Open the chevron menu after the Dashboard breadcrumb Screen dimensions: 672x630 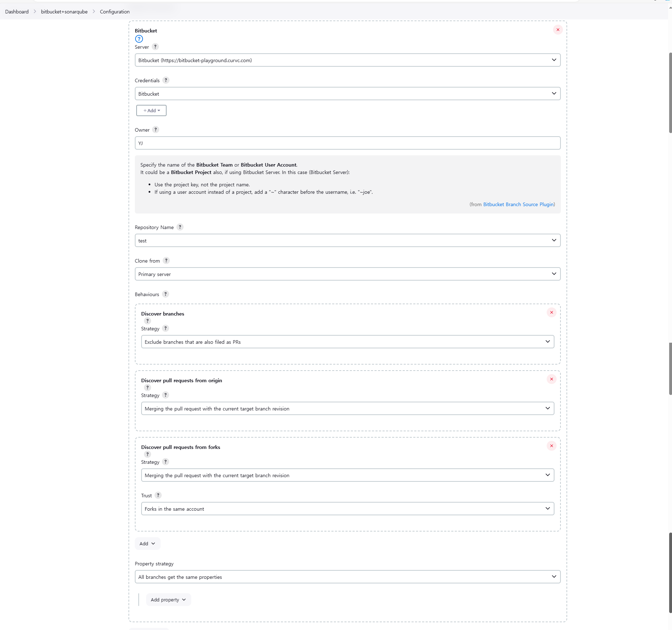tap(35, 12)
